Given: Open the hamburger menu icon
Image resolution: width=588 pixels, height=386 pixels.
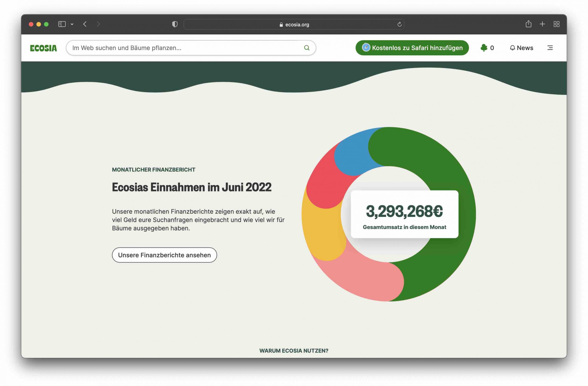Looking at the screenshot, I should 550,48.
